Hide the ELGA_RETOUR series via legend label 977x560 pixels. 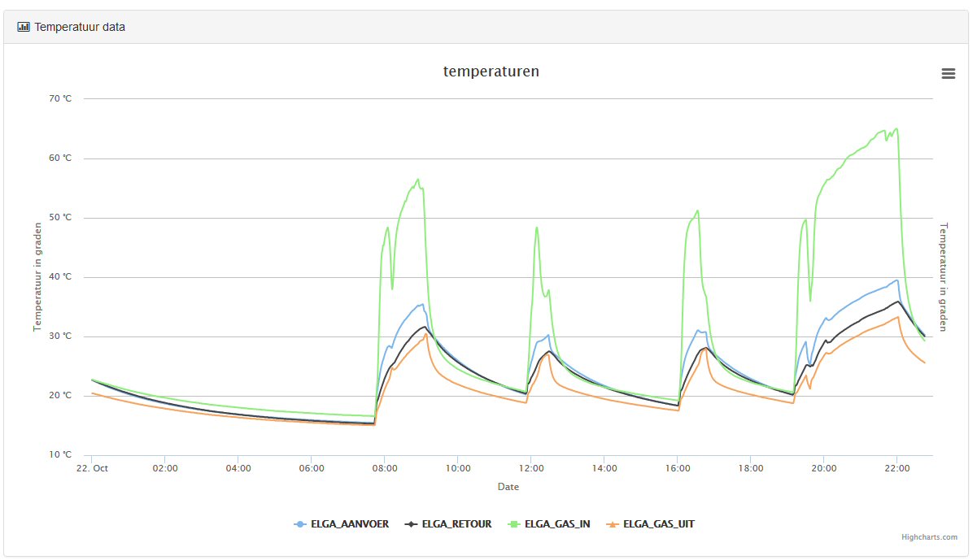pyautogui.click(x=457, y=524)
